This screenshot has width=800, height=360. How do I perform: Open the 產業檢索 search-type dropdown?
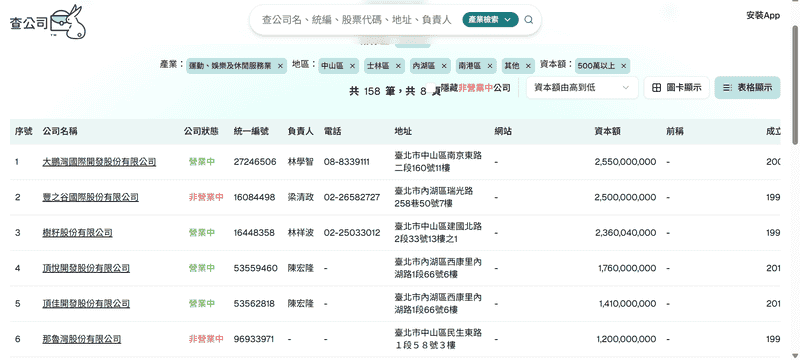coord(490,20)
